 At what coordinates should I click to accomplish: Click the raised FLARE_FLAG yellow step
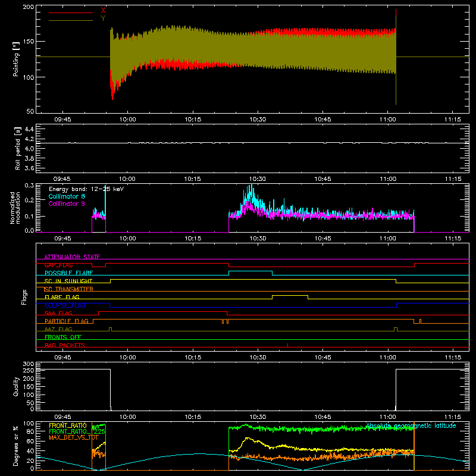(290, 295)
